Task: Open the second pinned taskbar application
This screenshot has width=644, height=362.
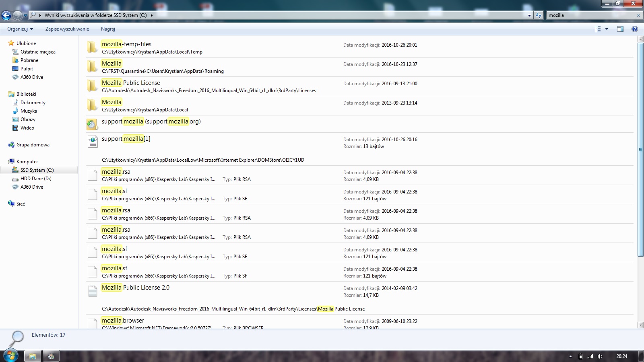Action: coord(51,356)
